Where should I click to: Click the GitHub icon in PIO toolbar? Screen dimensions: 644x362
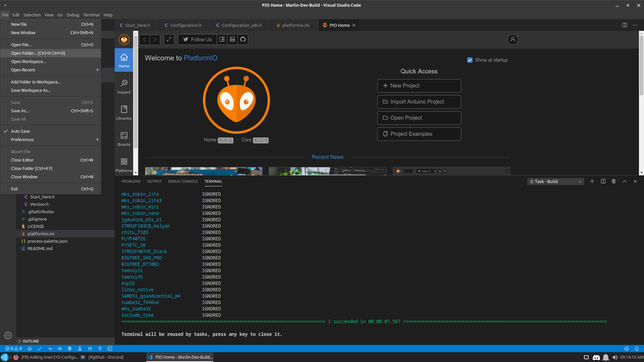tap(243, 40)
